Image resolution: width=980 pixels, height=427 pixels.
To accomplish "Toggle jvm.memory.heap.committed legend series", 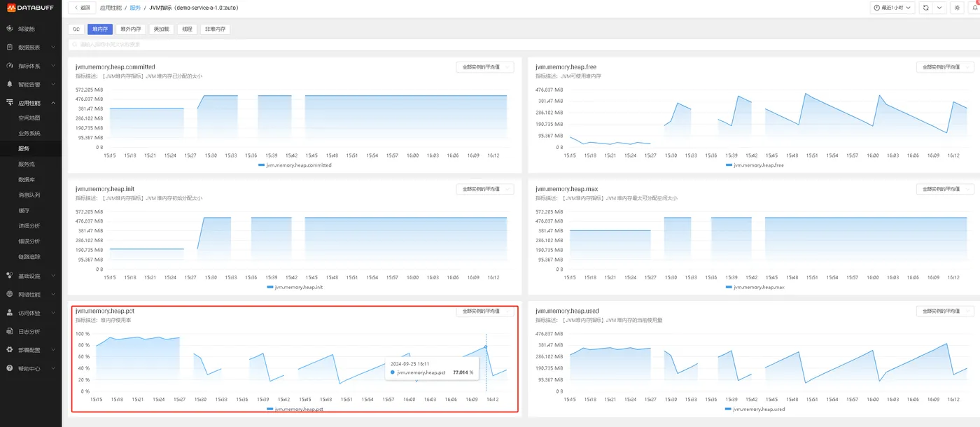I will [295, 165].
